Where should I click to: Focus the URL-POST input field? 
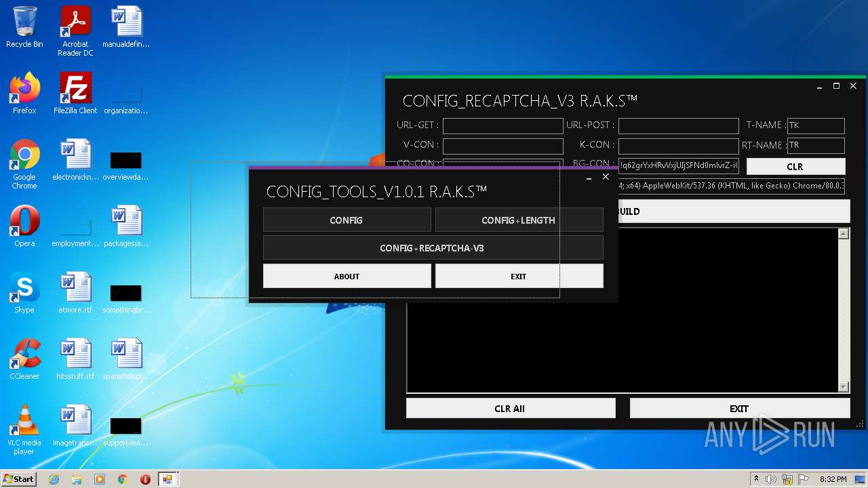(x=678, y=126)
